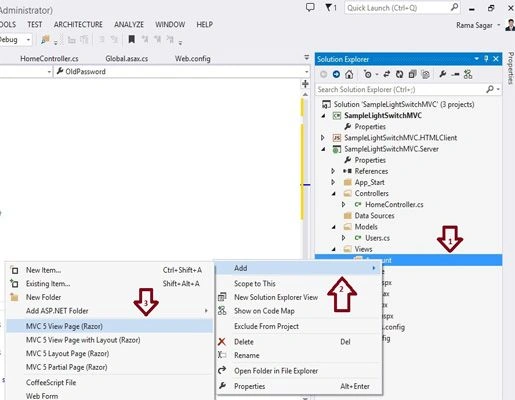Image resolution: width=515 pixels, height=400 pixels.
Task: Click the Solution Explorer search magnifier icon
Action: point(490,89)
